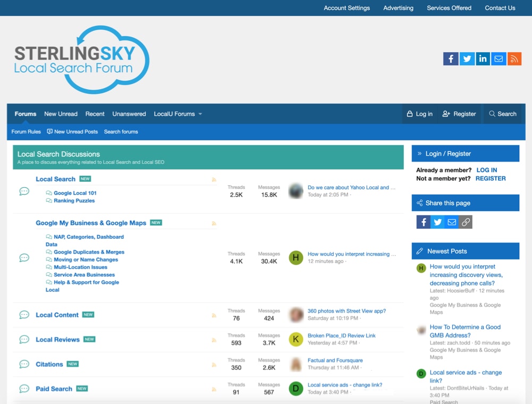
Task: Open Account Settings in top bar
Action: point(347,8)
